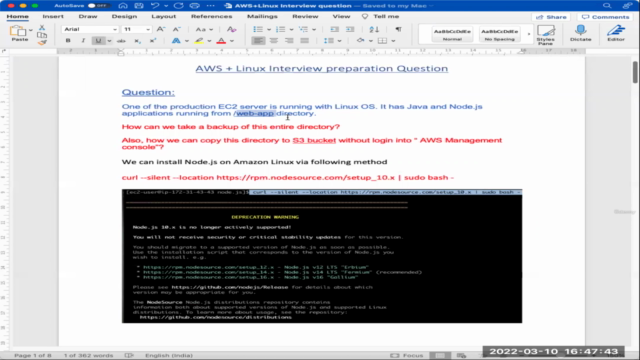This screenshot has height=360, width=640.
Task: Toggle the AutoSave switch
Action: pos(97,6)
